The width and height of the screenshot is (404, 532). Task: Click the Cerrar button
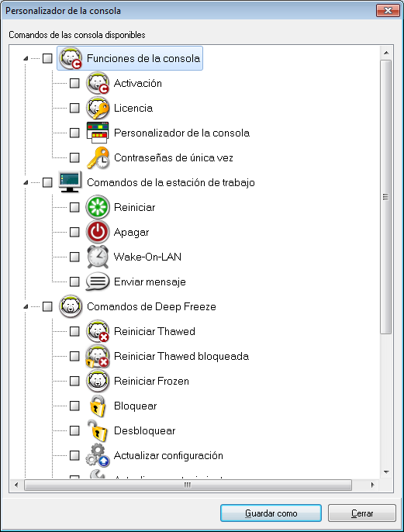(x=362, y=513)
